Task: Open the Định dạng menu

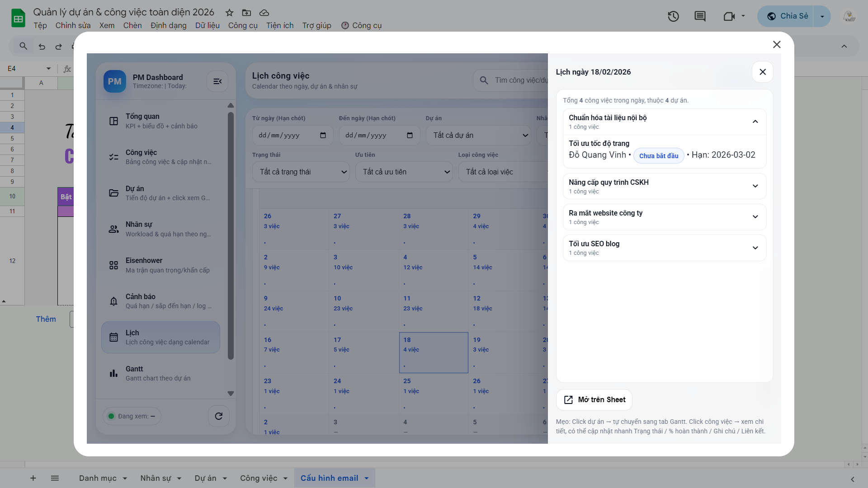Action: coord(168,25)
